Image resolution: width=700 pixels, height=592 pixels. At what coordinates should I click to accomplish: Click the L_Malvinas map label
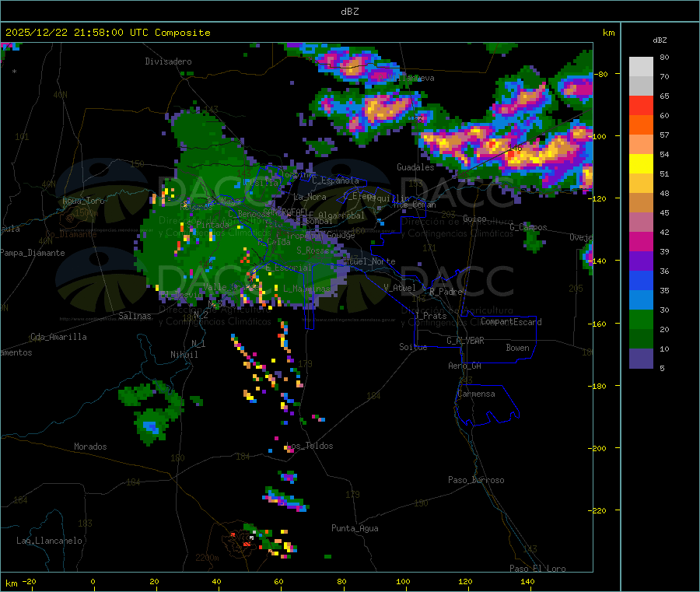coord(306,289)
